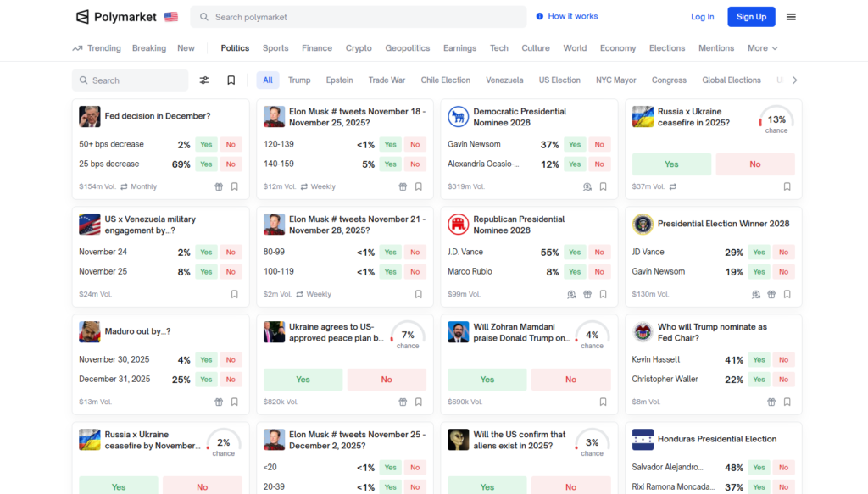Buy Yes on 25 bps decrease

coord(206,164)
